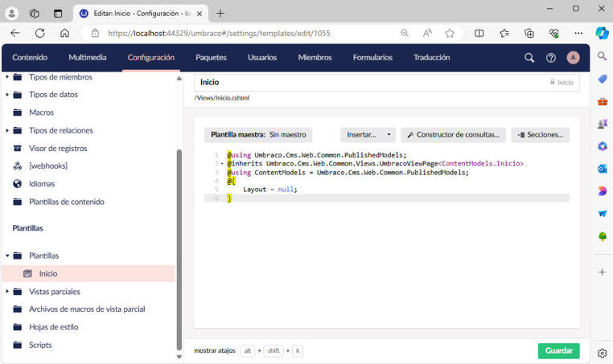Favorite this page with star icon
Image resolution: width=613 pixels, height=364 pixels.
[450, 33]
